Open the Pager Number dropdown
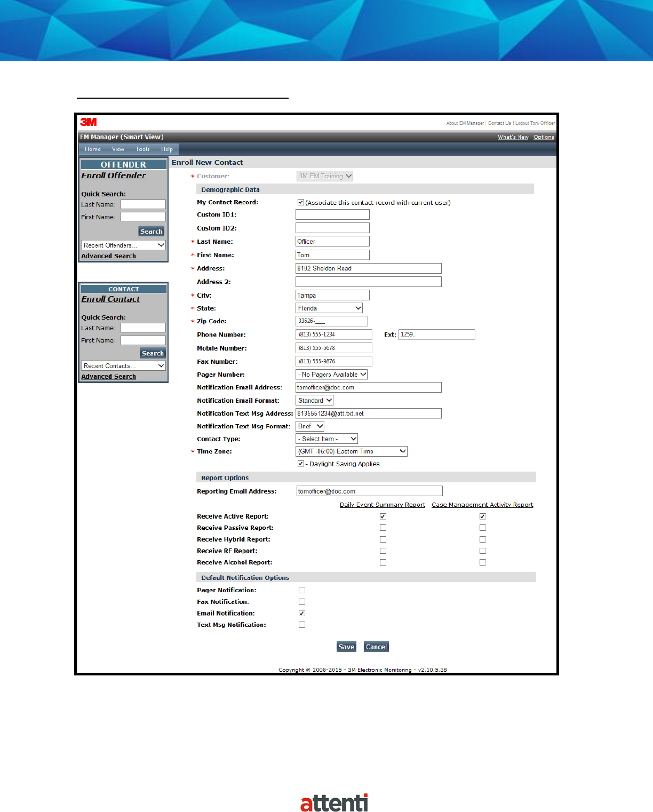 tap(332, 375)
